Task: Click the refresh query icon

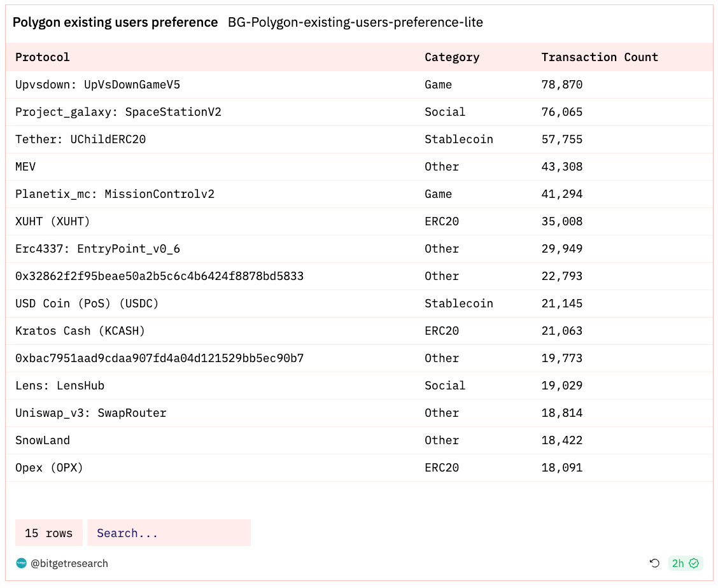Action: [x=654, y=563]
